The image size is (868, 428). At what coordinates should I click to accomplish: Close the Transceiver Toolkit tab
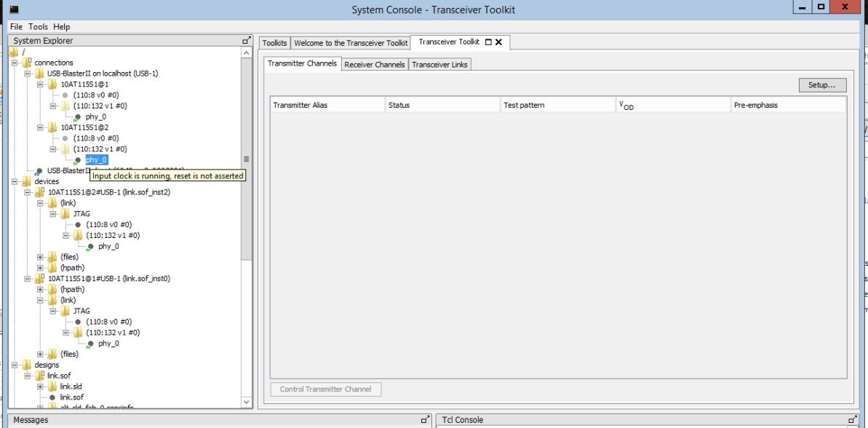click(499, 42)
